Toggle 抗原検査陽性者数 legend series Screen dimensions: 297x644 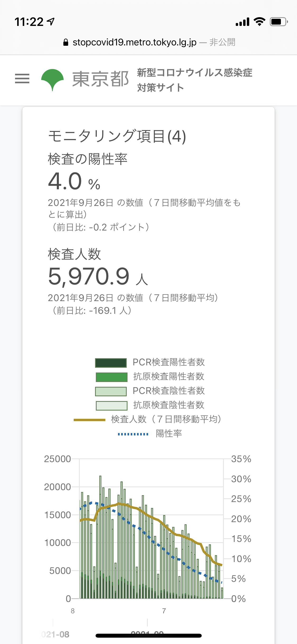click(x=150, y=376)
